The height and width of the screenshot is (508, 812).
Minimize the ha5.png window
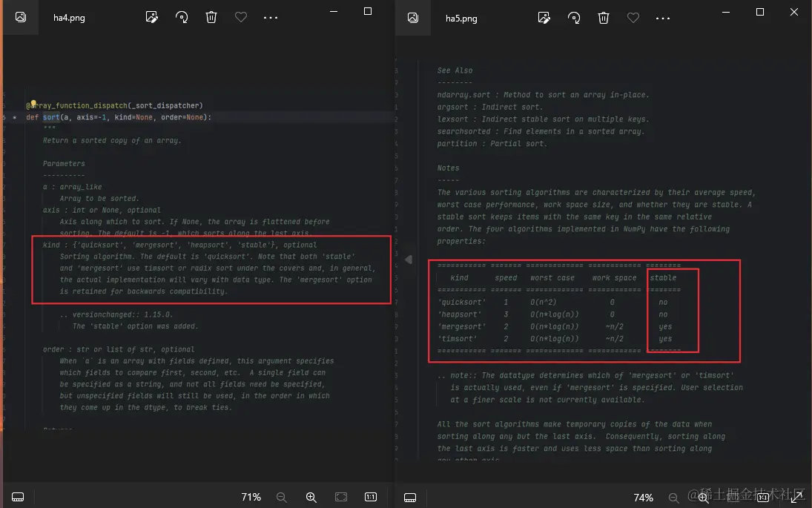point(726,12)
